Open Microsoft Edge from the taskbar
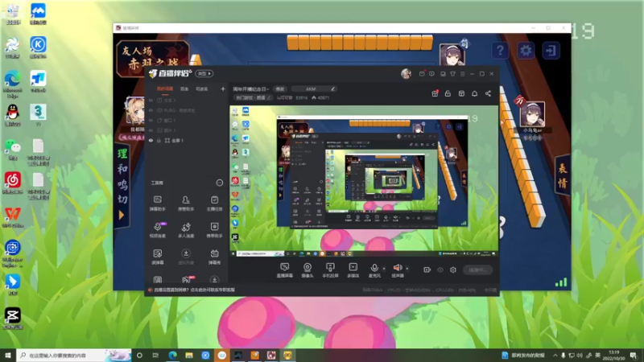Screen dimensions: 644x362 172,355
